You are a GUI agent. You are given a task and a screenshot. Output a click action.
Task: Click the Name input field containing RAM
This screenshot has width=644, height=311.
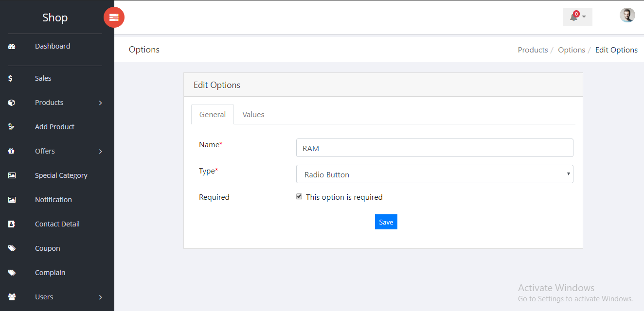(434, 148)
